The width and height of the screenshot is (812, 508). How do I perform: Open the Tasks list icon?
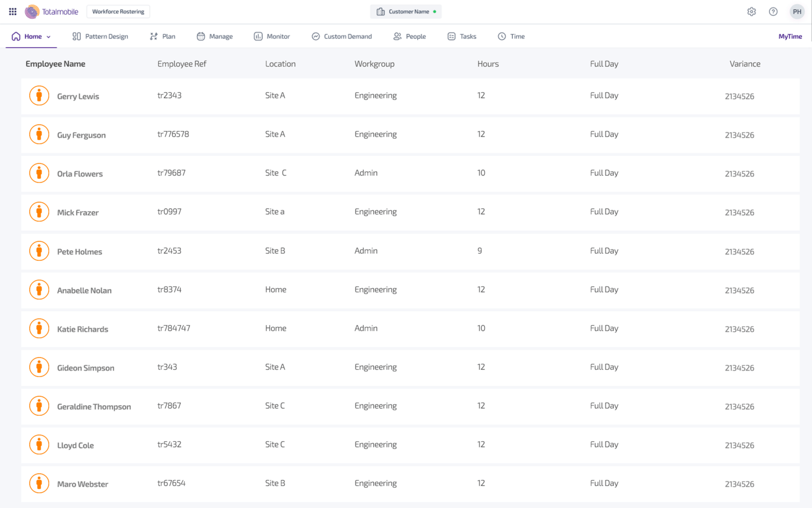click(451, 36)
